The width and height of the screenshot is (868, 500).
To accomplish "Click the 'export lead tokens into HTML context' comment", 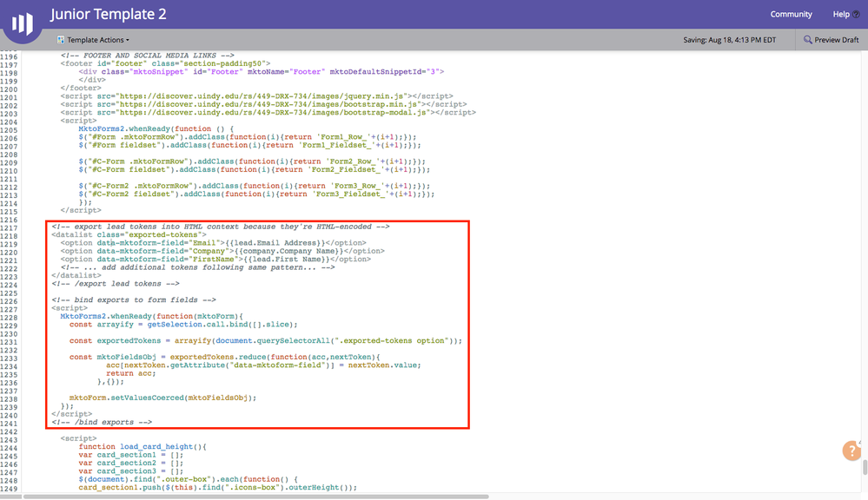I will click(221, 227).
